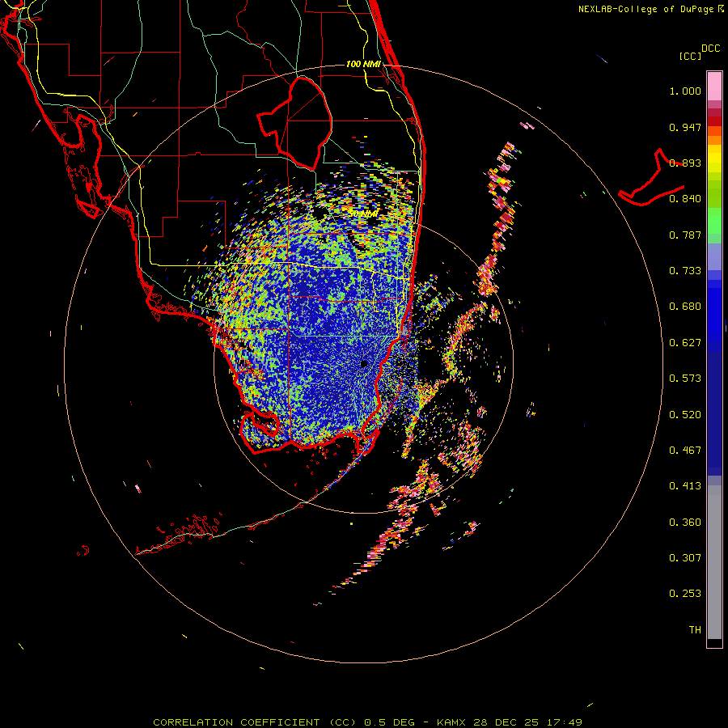Pick the dark red swatch on the color bar
Image resolution: width=728 pixels, height=728 pixels.
click(714, 121)
